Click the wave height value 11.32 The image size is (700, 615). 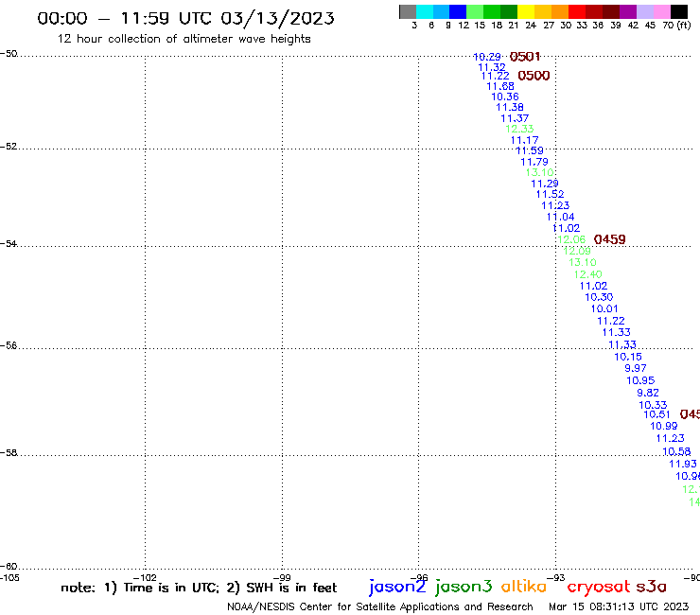click(x=492, y=67)
